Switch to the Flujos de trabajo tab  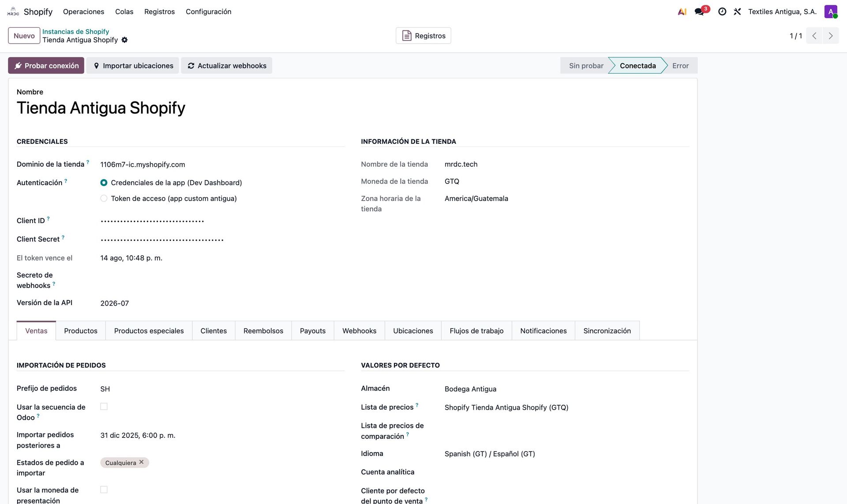point(476,331)
